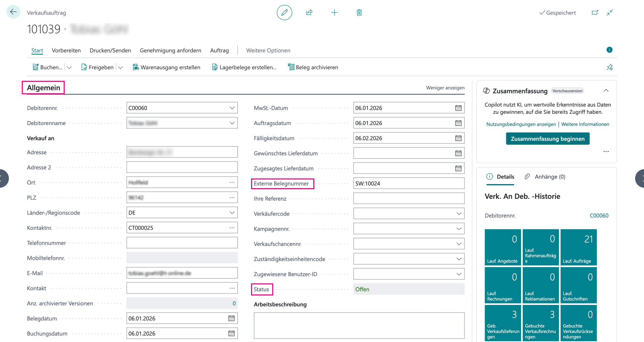Image resolution: width=644 pixels, height=342 pixels.
Task: Open Weitere Optionen menu
Action: [x=268, y=50]
